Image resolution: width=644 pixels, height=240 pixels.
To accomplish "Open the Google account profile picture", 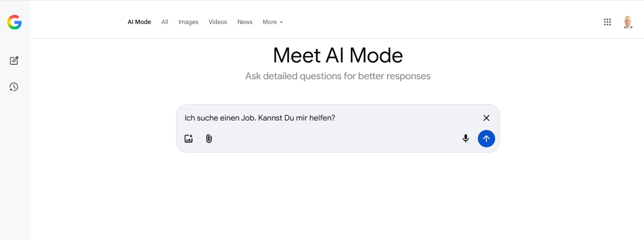I will (628, 22).
